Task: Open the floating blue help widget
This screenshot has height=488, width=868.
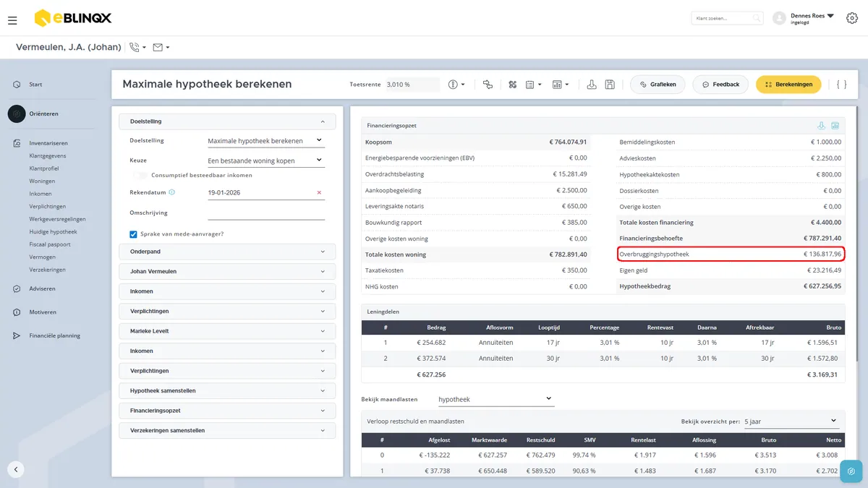Action: point(851,471)
